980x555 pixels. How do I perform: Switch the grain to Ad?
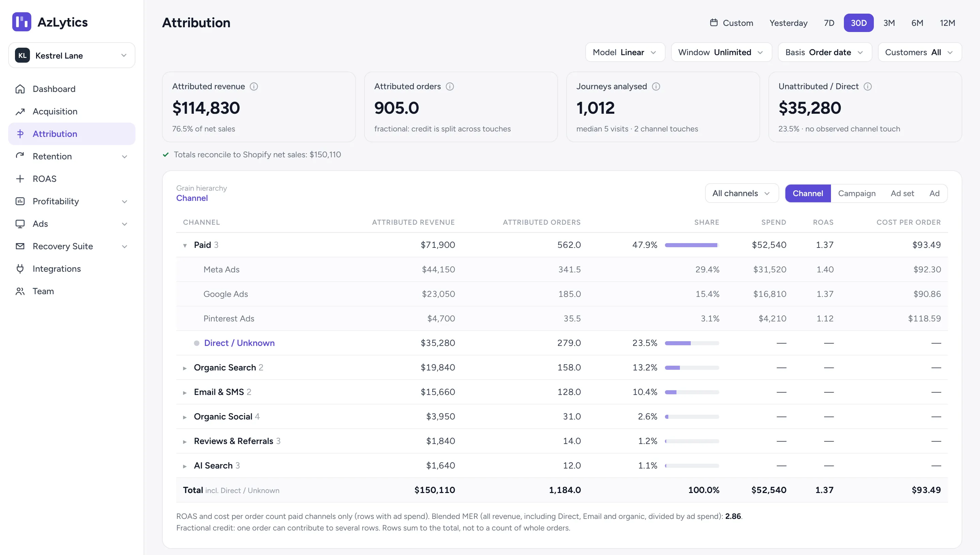(x=934, y=193)
